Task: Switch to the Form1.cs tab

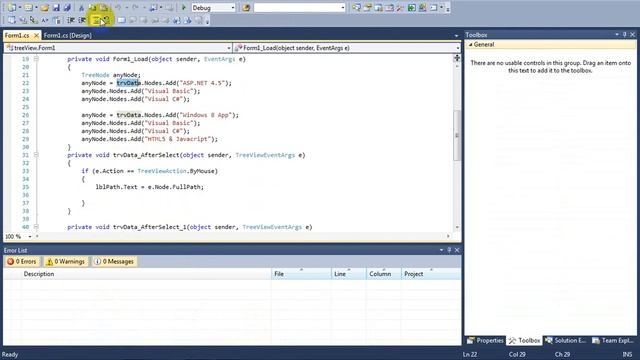Action: click(17, 36)
